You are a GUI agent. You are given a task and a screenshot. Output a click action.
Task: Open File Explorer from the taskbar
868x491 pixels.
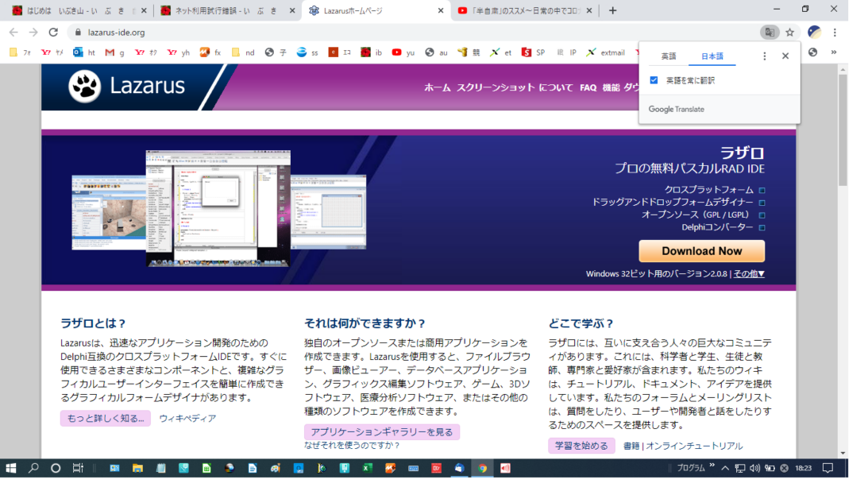[x=137, y=468]
